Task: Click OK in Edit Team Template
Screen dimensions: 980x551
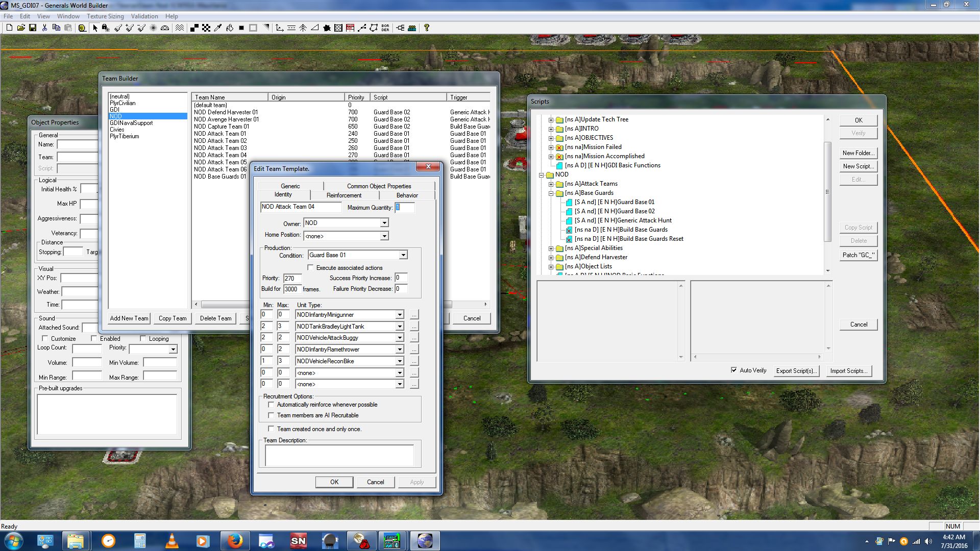Action: point(334,482)
